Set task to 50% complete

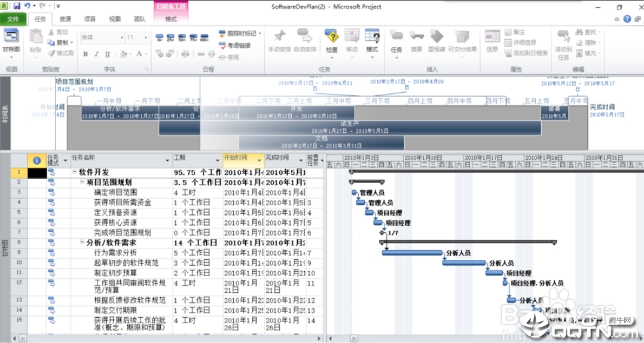point(182,37)
